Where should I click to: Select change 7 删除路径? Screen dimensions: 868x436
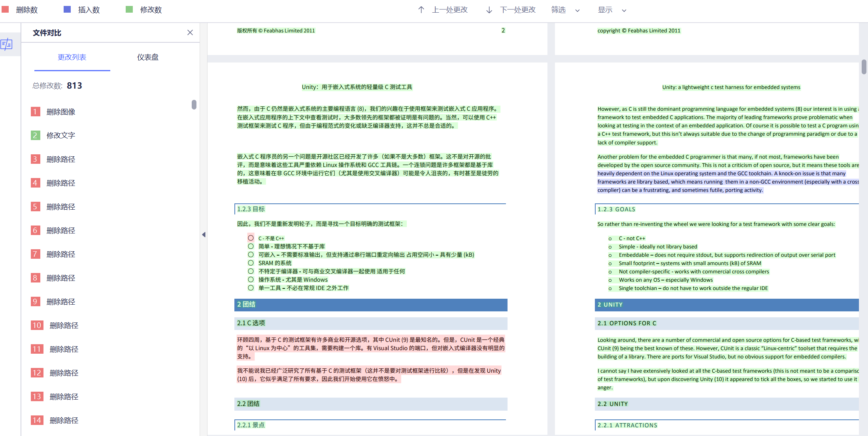(x=53, y=254)
